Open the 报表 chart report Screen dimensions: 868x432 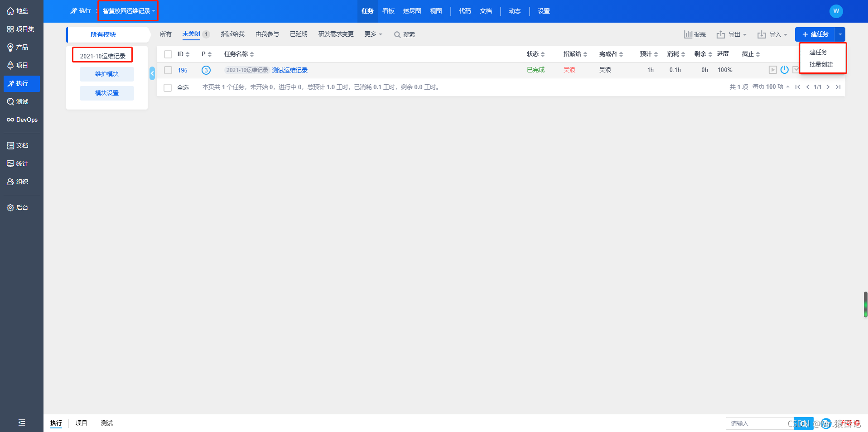[x=695, y=34]
